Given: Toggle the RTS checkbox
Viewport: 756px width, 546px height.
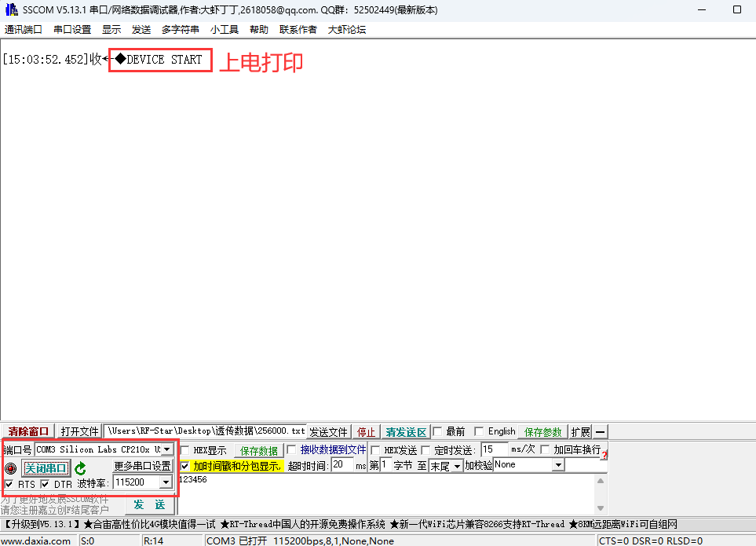Looking at the screenshot, I should tap(9, 484).
